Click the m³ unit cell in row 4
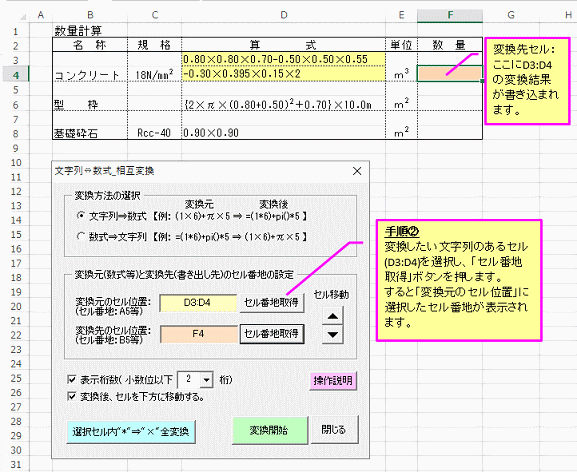577x472 pixels. (401, 74)
